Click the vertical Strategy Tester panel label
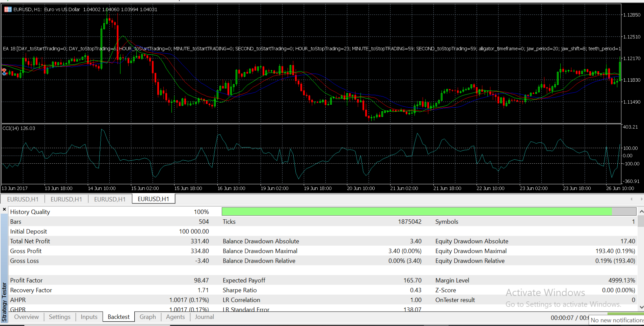Viewport: 644px width, 326px height. [x=4, y=302]
